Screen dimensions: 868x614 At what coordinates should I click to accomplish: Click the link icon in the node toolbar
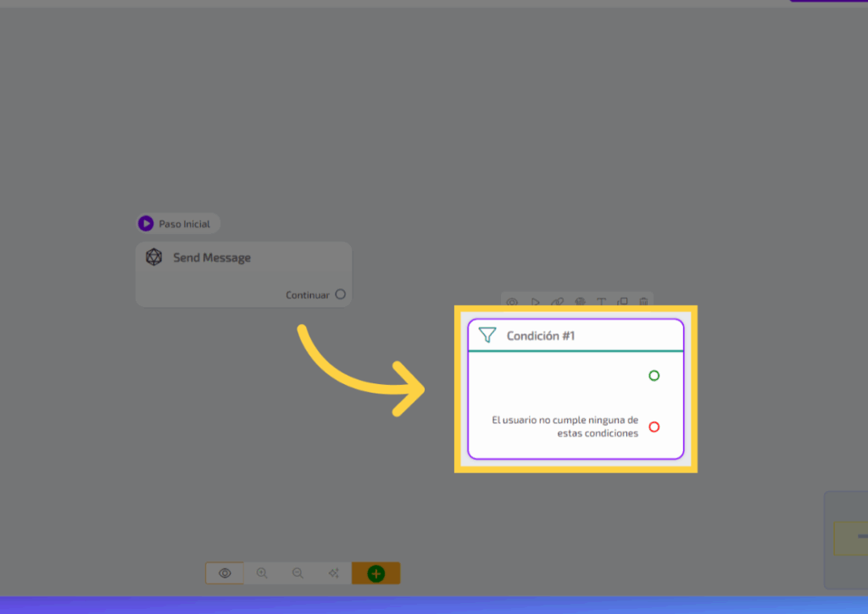pos(557,302)
